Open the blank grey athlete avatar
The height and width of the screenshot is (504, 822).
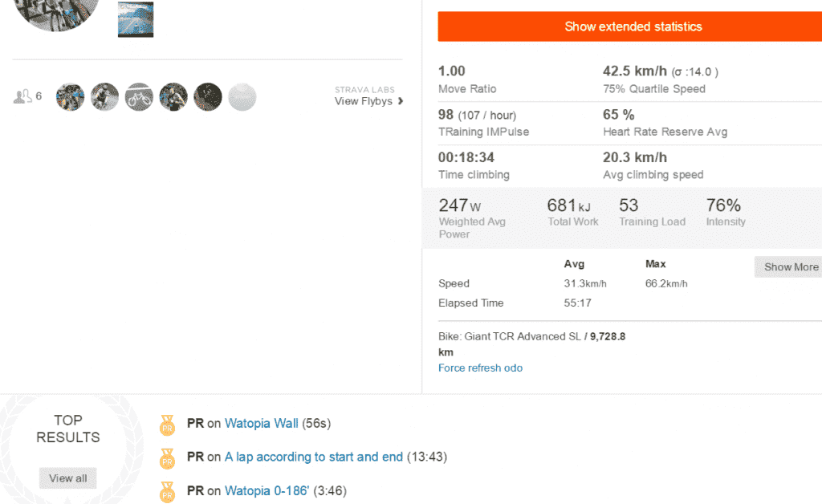click(242, 97)
